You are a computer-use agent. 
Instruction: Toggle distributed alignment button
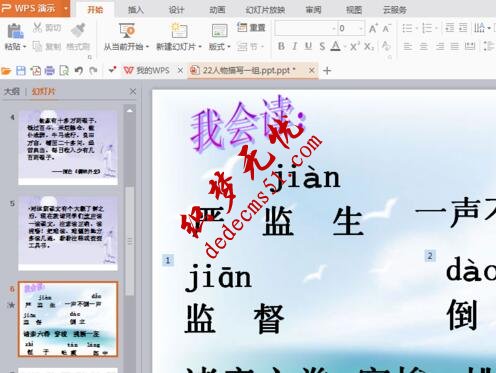point(470,46)
